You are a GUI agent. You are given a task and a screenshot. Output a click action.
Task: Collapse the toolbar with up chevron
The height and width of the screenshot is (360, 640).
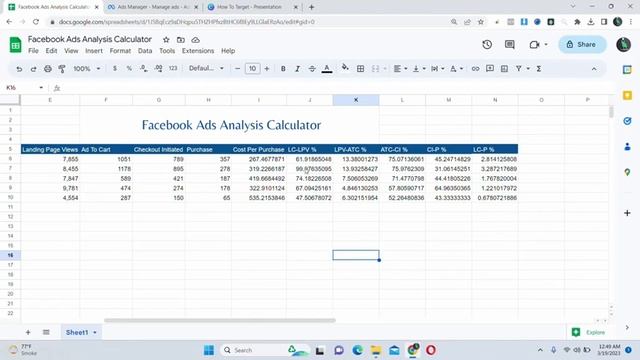coord(594,69)
